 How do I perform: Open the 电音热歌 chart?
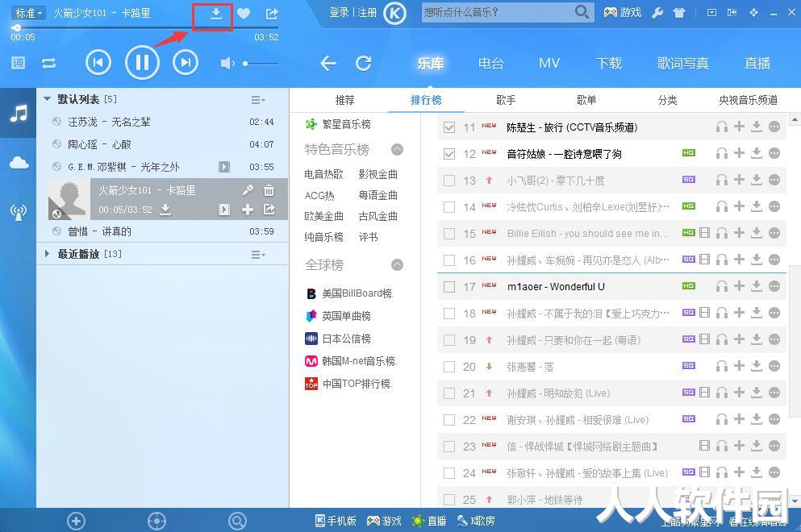[323, 174]
